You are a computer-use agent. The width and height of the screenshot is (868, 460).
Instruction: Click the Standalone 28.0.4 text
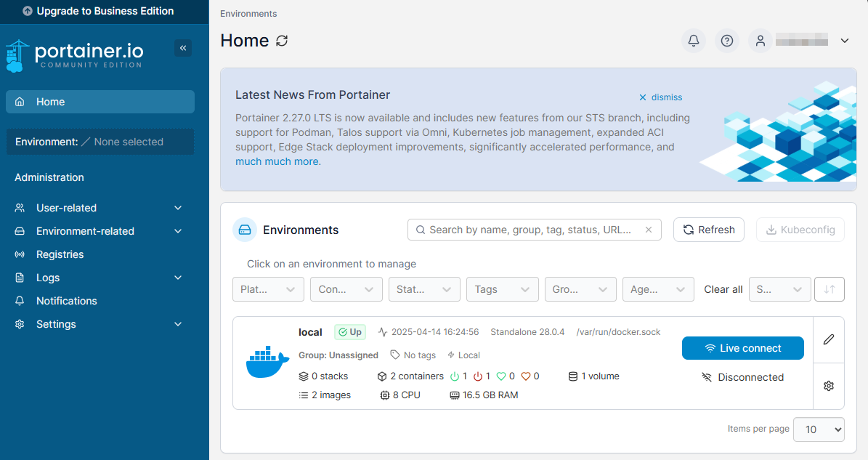[x=527, y=332]
